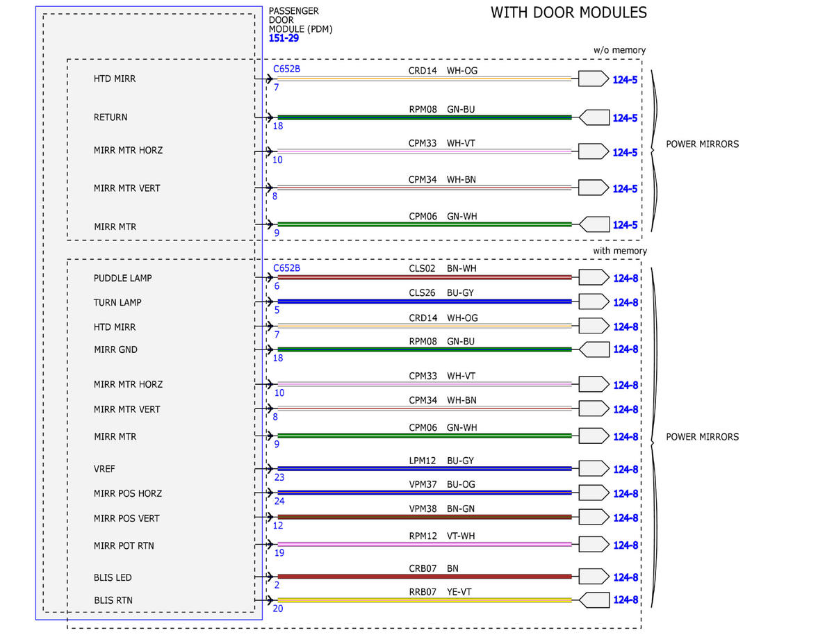The width and height of the screenshot is (834, 644).
Task: Click the BLIS LED signal label
Action: [x=113, y=577]
